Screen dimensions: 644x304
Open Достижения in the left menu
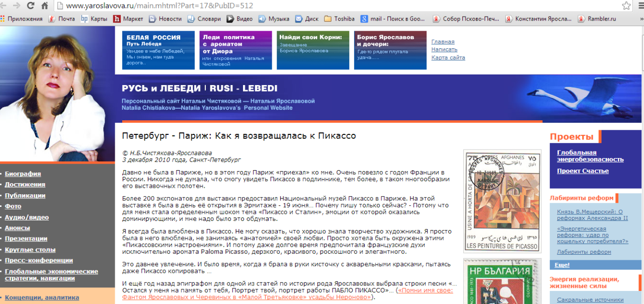click(25, 185)
